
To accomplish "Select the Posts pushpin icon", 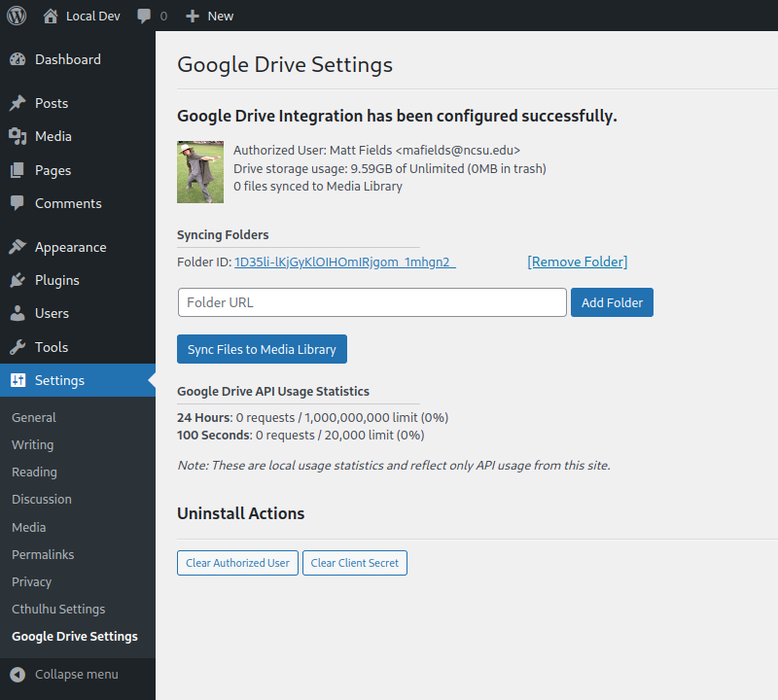I will point(18,102).
